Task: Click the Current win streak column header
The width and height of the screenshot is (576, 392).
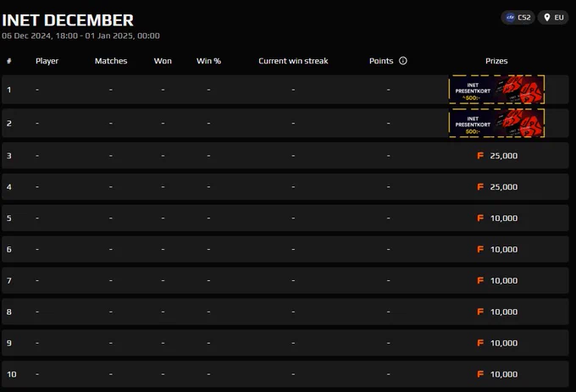Action: pos(293,61)
